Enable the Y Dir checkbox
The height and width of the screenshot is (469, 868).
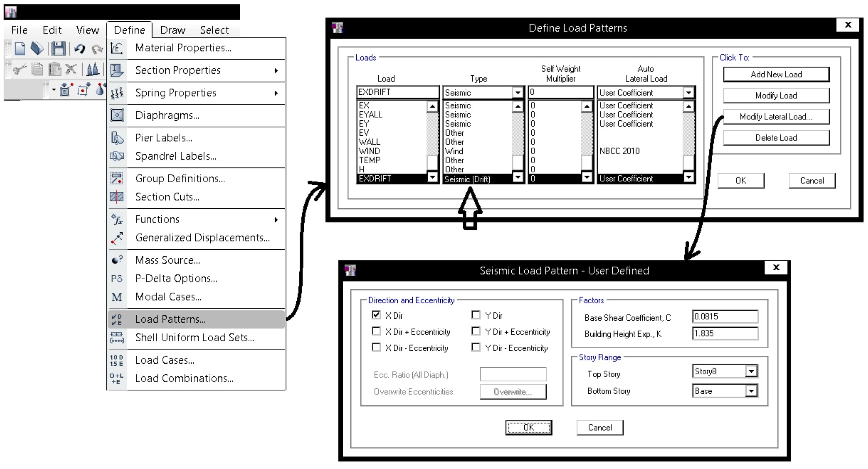click(476, 315)
